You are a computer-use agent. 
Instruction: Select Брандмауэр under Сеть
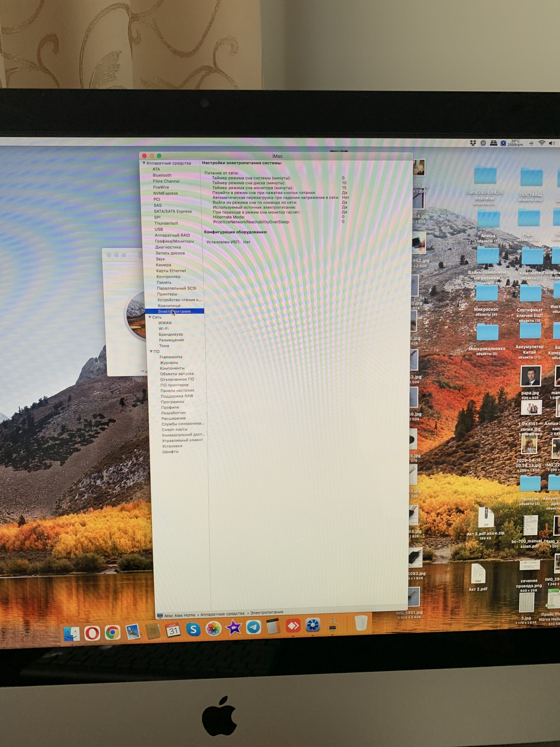tap(171, 334)
